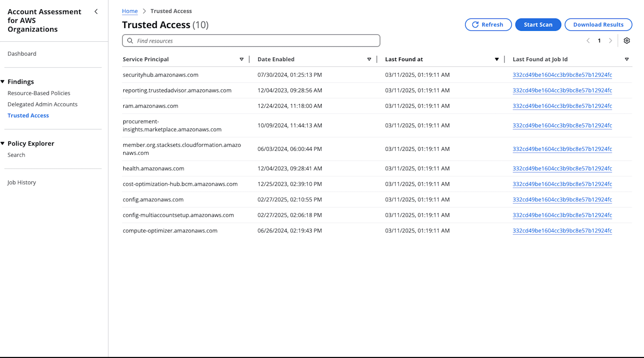Click Account Assessment for AWS Organizations title
Screen dimensions: 644x358
44,21
